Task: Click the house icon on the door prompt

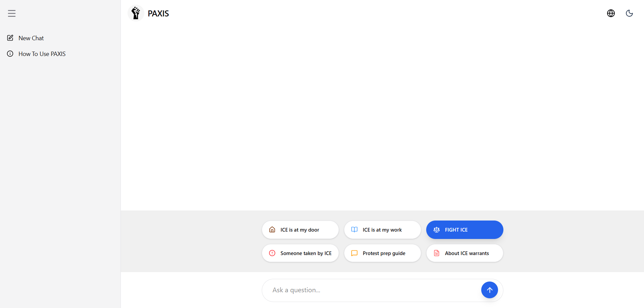Action: (272, 230)
